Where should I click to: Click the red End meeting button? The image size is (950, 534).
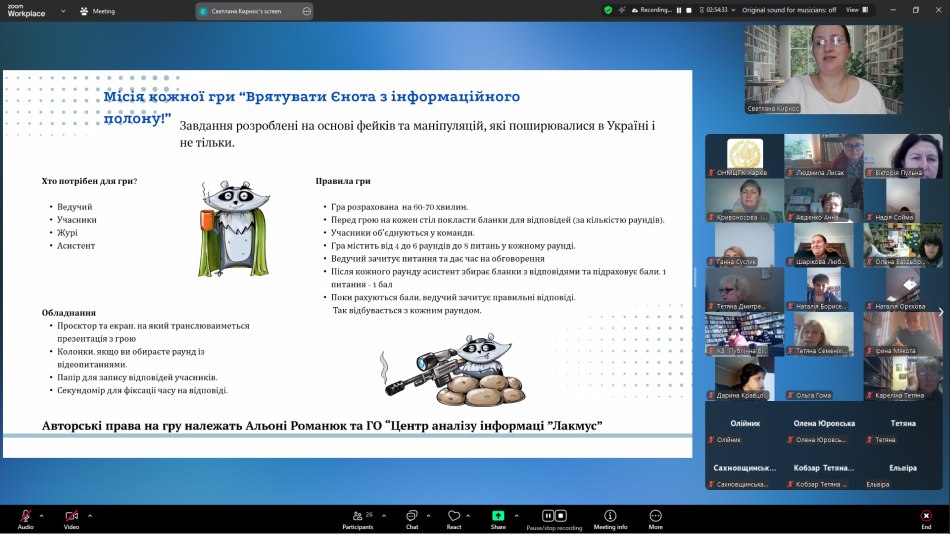click(x=926, y=517)
